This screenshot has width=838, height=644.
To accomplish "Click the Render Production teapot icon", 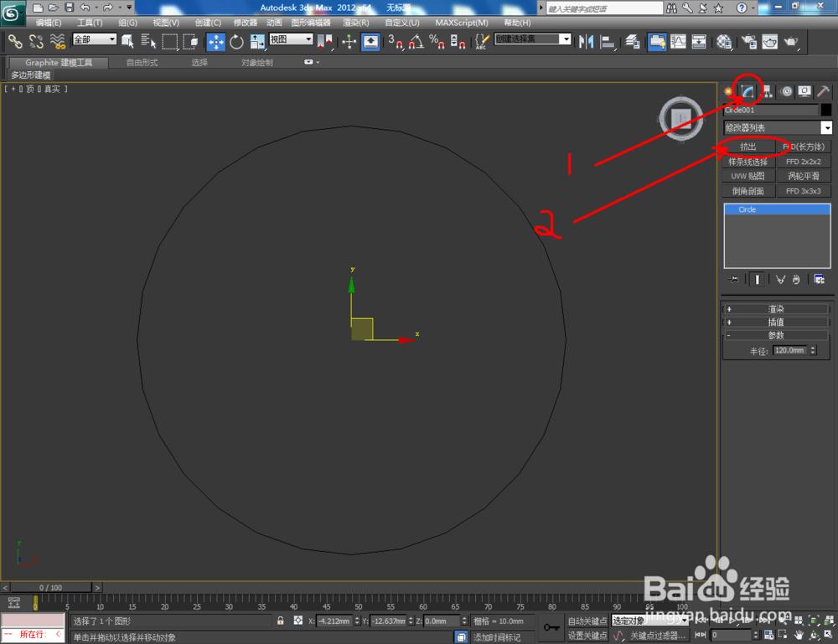I will coord(791,41).
